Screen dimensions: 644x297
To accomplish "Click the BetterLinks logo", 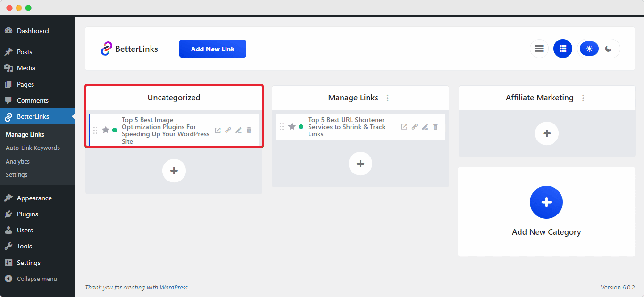I will pyautogui.click(x=129, y=48).
